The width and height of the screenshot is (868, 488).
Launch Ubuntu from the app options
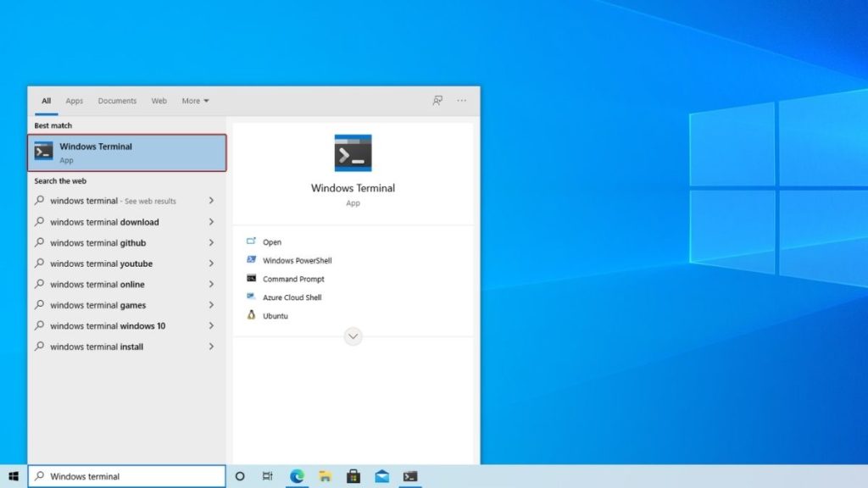click(274, 316)
